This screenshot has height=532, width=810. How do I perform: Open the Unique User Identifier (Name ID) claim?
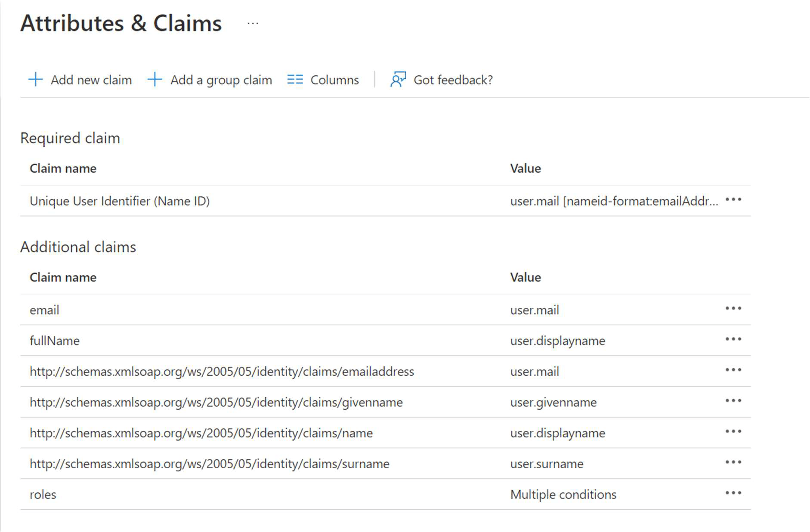pyautogui.click(x=119, y=201)
